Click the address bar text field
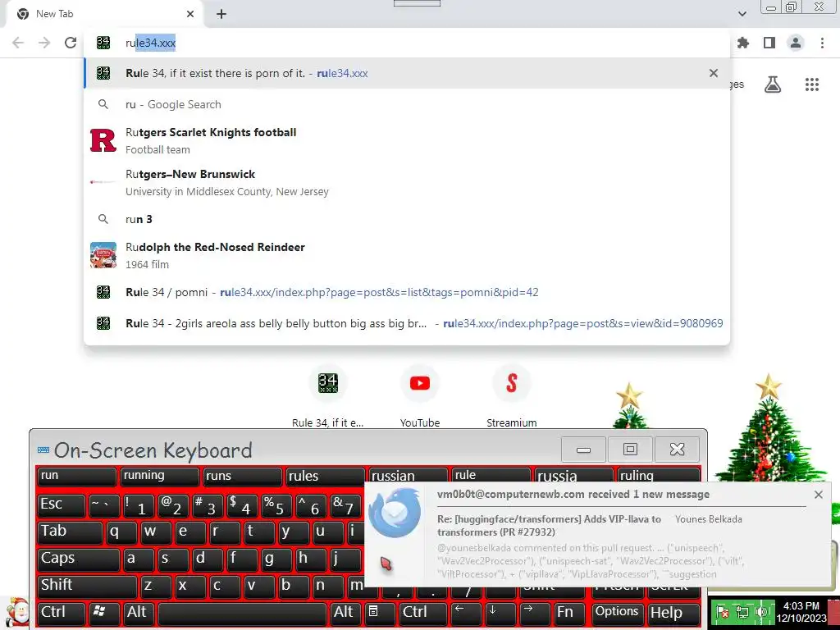The image size is (840, 630). [x=407, y=43]
